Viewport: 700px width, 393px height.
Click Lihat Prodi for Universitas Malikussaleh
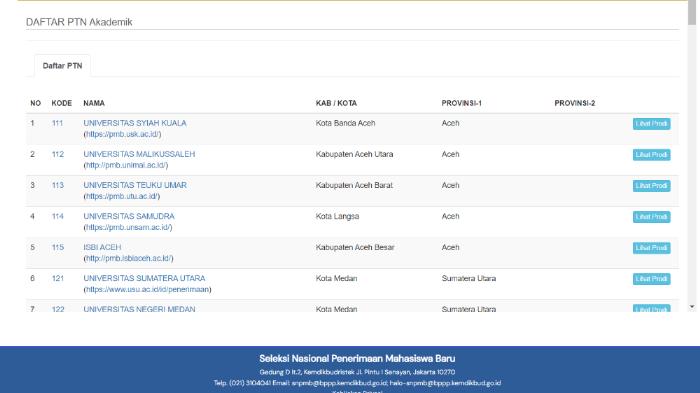(x=651, y=155)
